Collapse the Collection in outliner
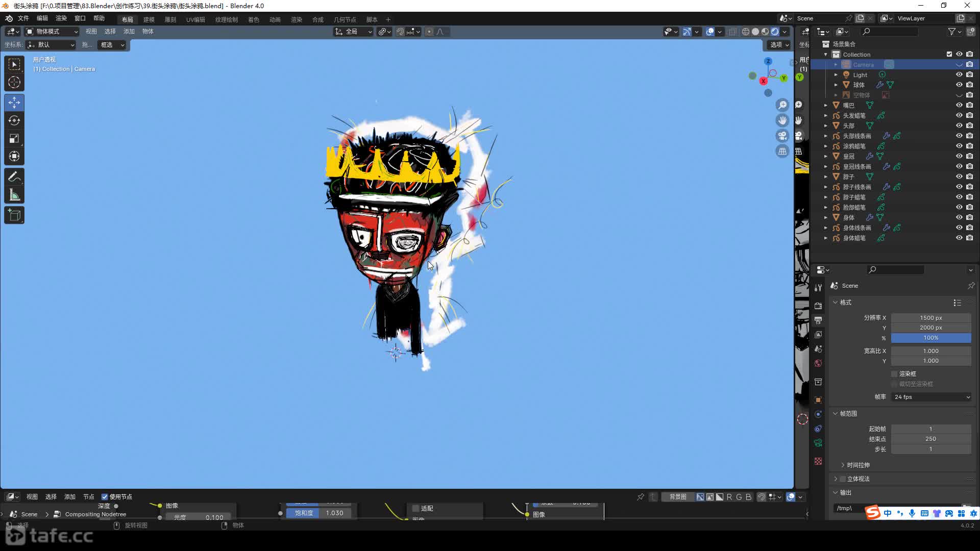The image size is (980, 551). click(826, 54)
